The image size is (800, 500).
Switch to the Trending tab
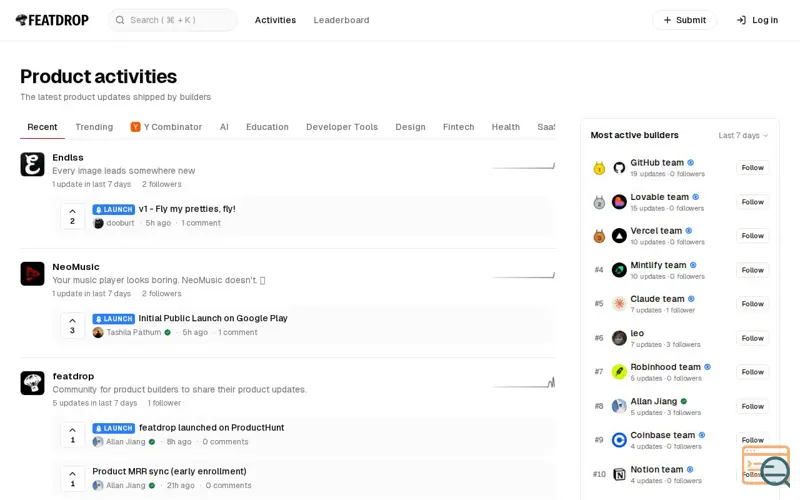tap(94, 127)
